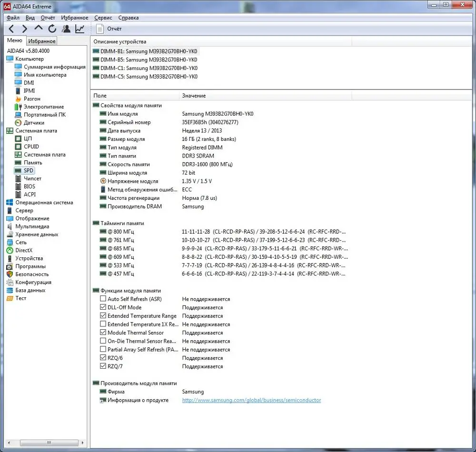476x452 pixels.
Task: Open the graph chart toolbar icon
Action: (80, 29)
